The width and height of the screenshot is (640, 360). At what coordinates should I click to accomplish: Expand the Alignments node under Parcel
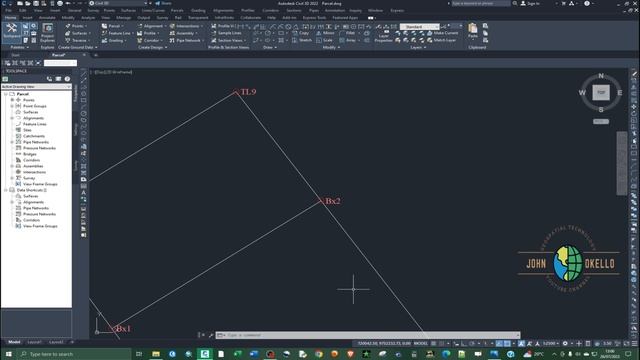click(12, 118)
